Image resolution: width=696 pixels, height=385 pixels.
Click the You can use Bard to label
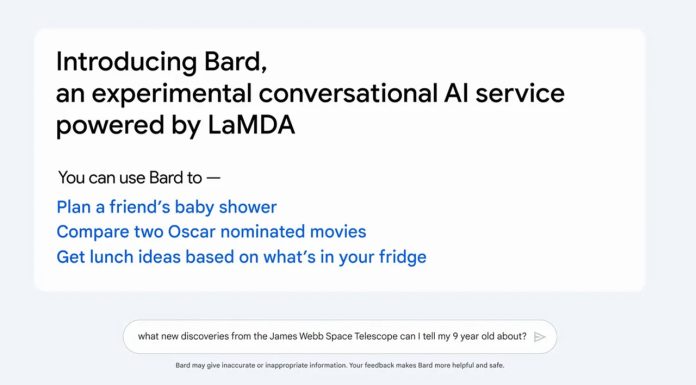pyautogui.click(x=139, y=178)
